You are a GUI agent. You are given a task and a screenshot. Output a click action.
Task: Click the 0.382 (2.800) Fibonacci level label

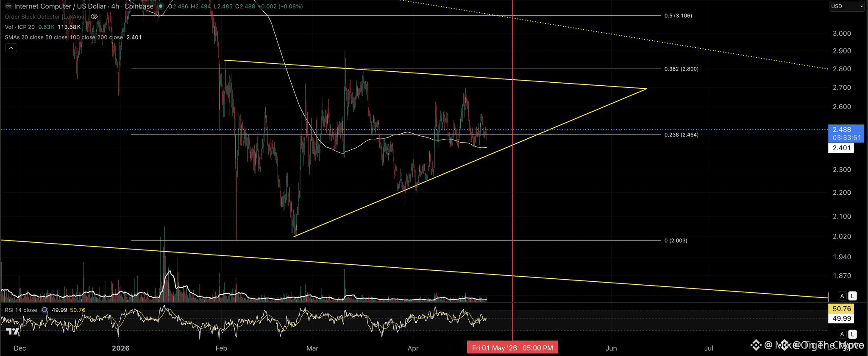coord(682,69)
